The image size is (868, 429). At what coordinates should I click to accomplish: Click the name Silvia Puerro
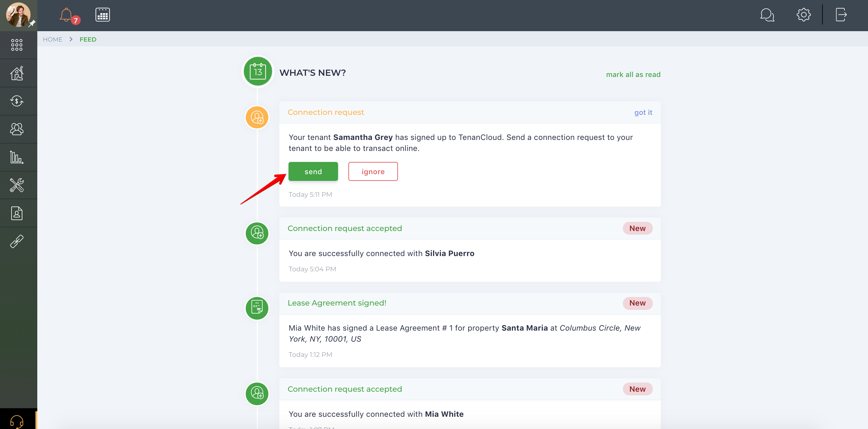[x=450, y=253]
